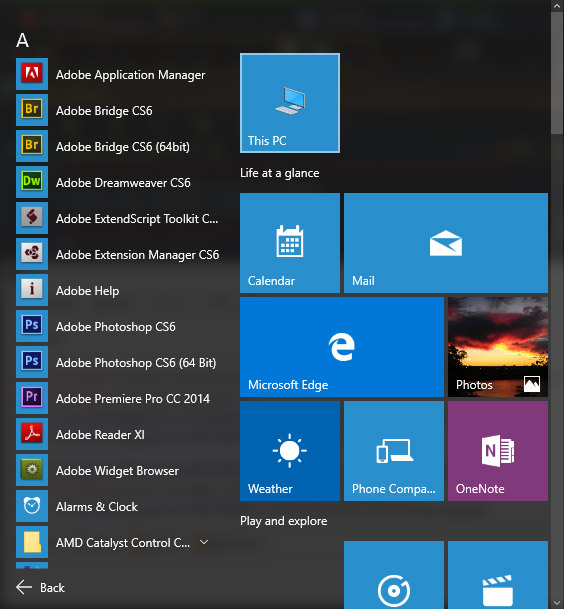This screenshot has width=564, height=609.
Task: Click the Life at a glance heading
Action: (280, 173)
